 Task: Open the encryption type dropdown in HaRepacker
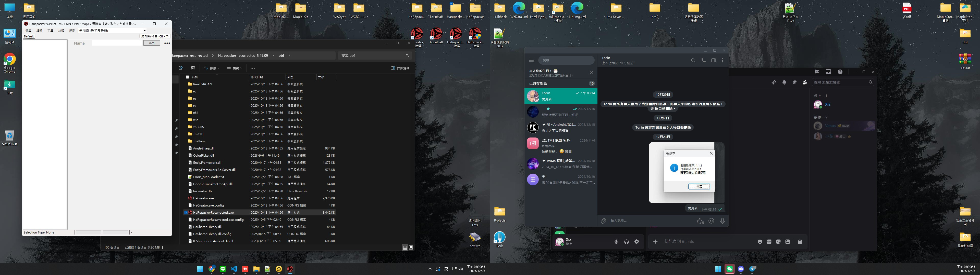144,31
